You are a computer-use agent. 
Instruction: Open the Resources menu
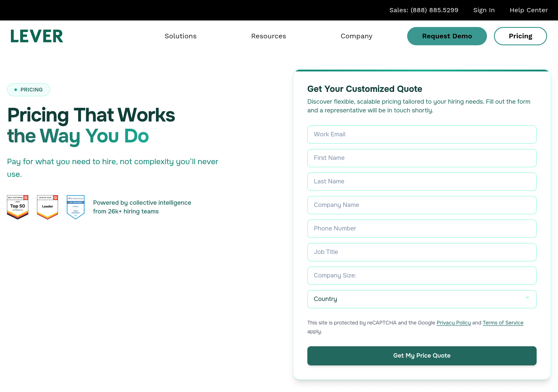click(x=269, y=36)
